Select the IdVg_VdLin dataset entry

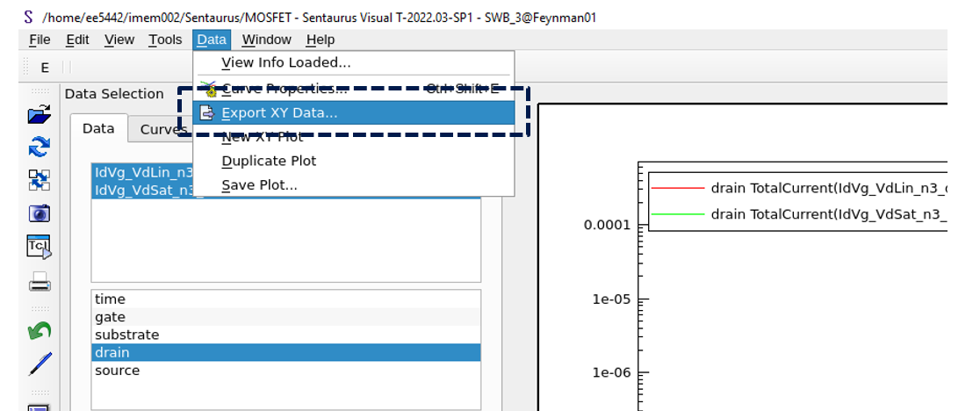point(143,172)
